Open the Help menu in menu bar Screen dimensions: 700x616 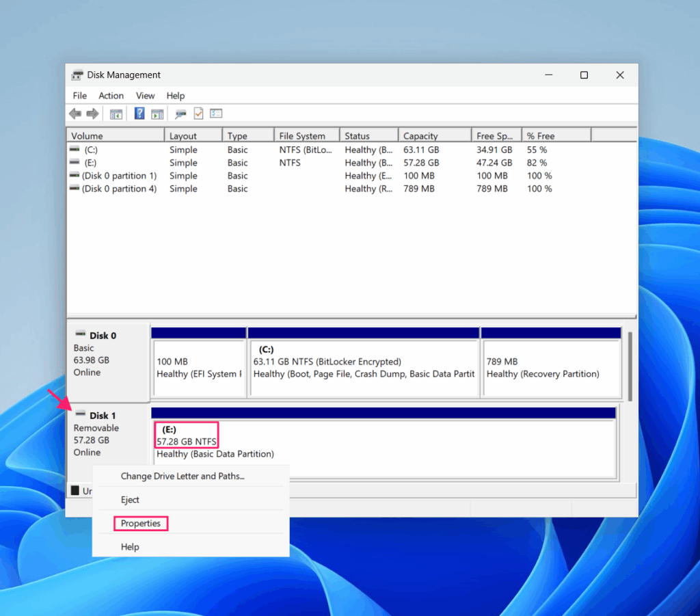pyautogui.click(x=176, y=96)
